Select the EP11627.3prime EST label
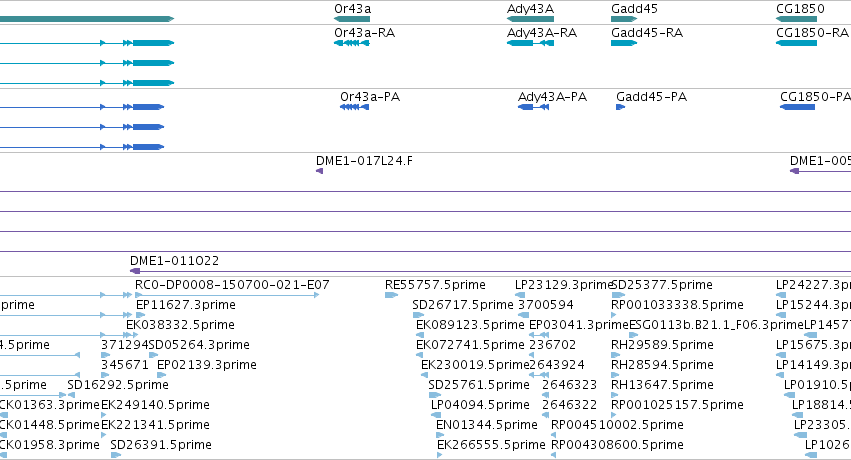Image resolution: width=851 pixels, height=460 pixels. [x=186, y=305]
